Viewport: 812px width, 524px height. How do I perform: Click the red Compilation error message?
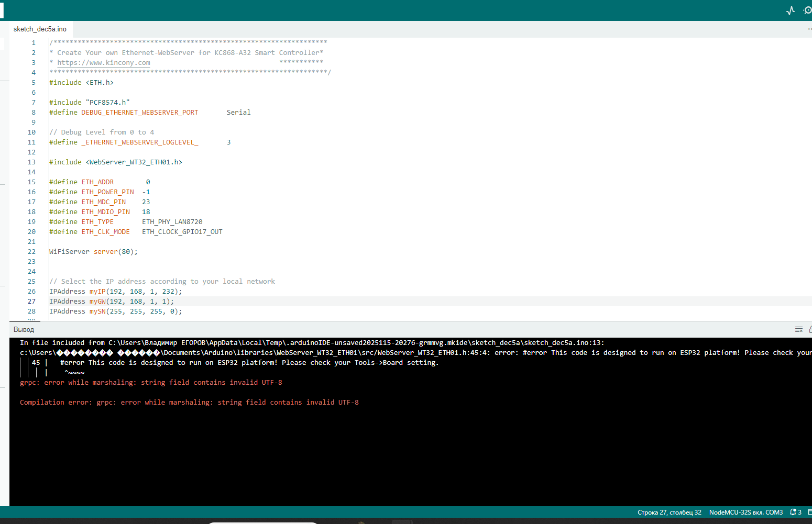[189, 403]
